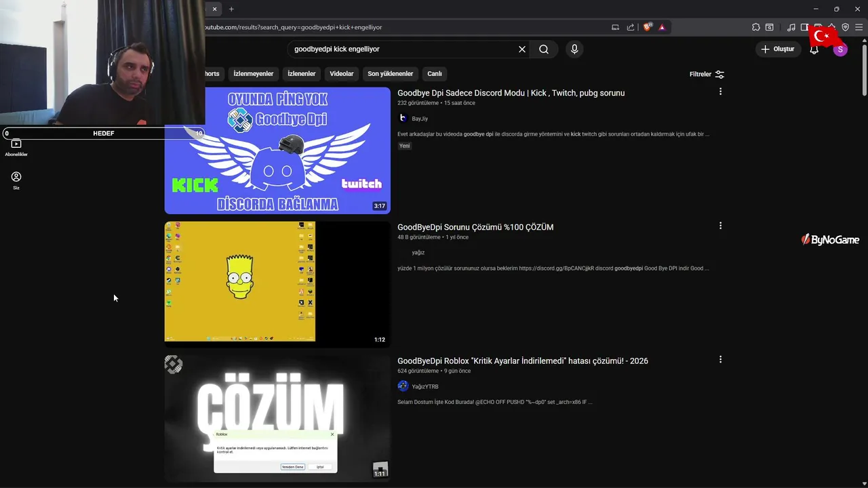The height and width of the screenshot is (488, 868).
Task: Select the İzlenenler filter chip
Action: [x=302, y=74]
